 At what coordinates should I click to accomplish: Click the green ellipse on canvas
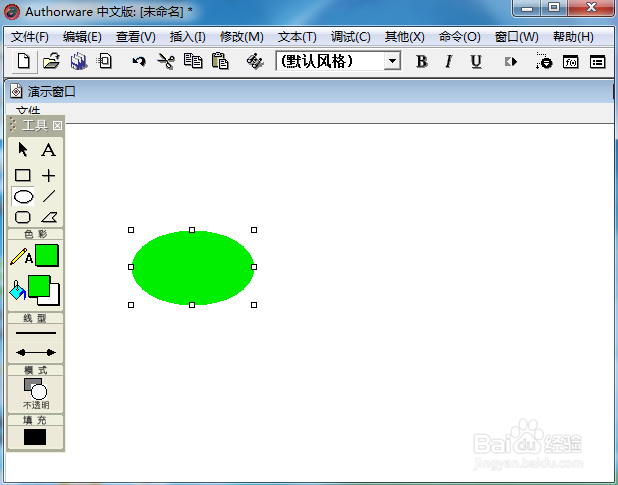tap(193, 268)
